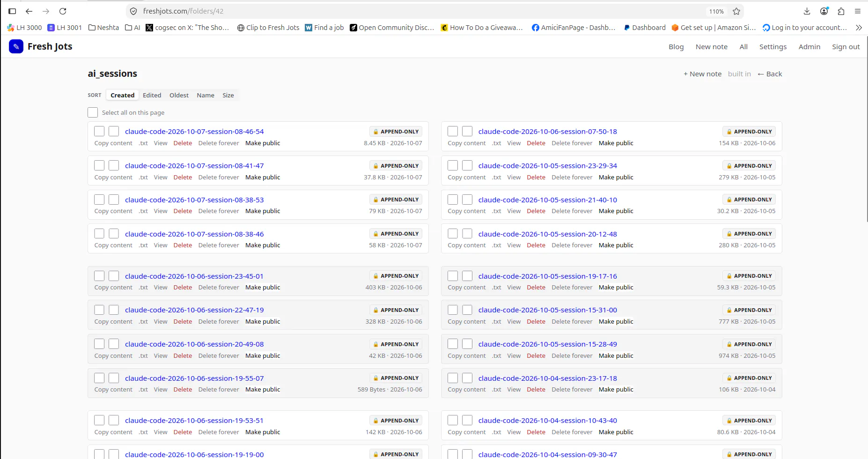Open the extensions puzzle icon
This screenshot has width=868, height=459.
click(x=841, y=11)
